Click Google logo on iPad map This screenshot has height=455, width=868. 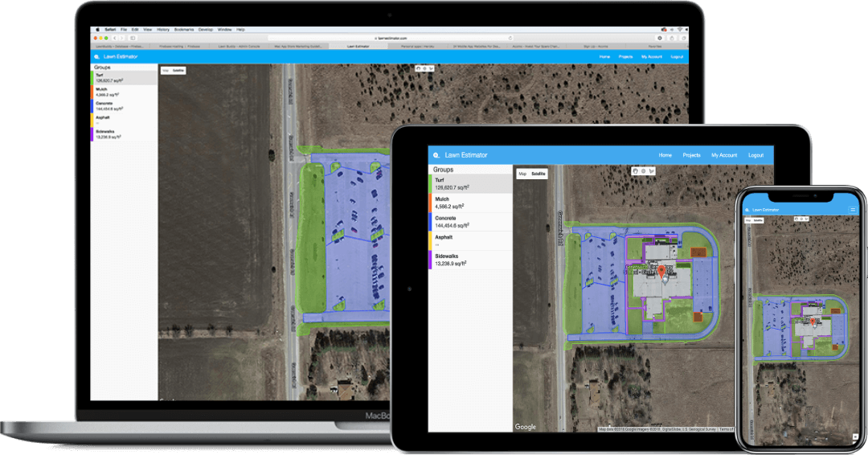526,427
